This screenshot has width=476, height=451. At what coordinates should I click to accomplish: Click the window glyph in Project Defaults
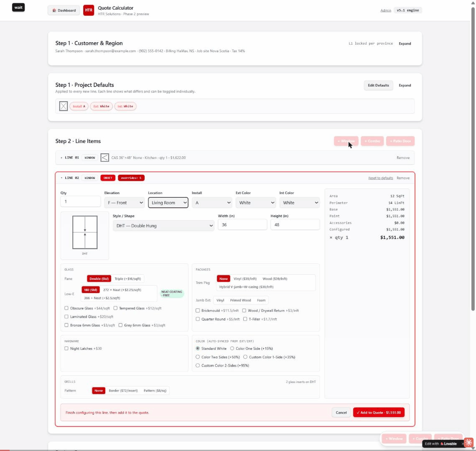click(x=64, y=106)
